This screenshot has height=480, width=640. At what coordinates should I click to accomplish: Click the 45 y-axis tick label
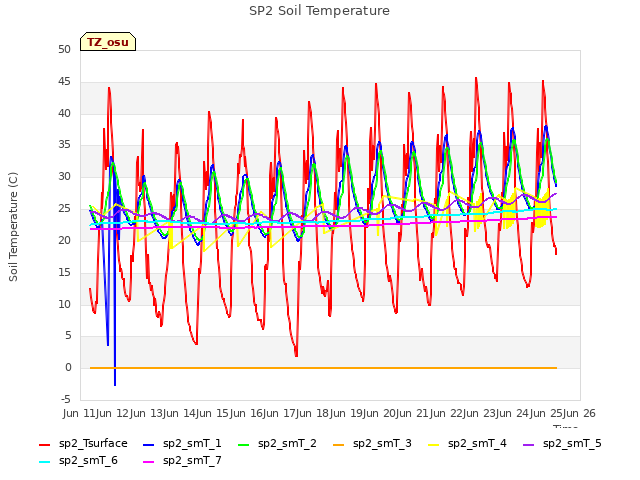pos(64,82)
